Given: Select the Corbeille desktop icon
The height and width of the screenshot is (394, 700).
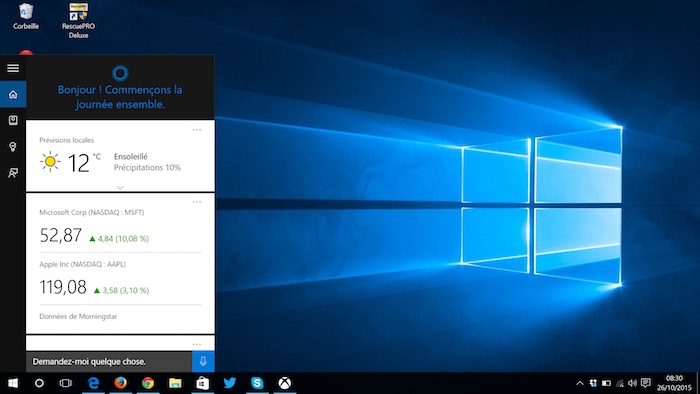Looking at the screenshot, I should click(26, 17).
